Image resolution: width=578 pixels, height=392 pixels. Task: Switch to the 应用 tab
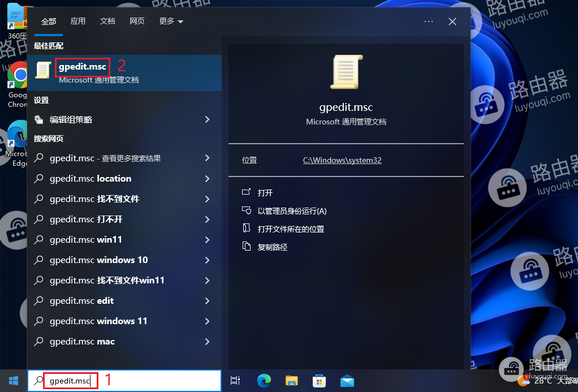click(x=78, y=21)
